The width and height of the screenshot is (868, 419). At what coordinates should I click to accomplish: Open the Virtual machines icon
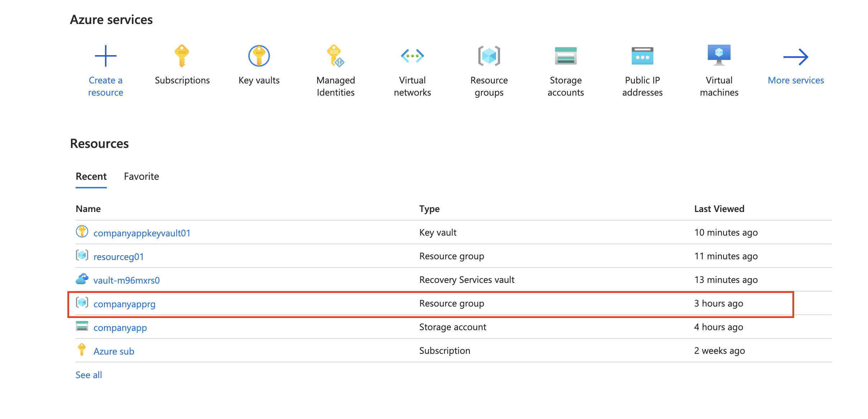point(719,55)
